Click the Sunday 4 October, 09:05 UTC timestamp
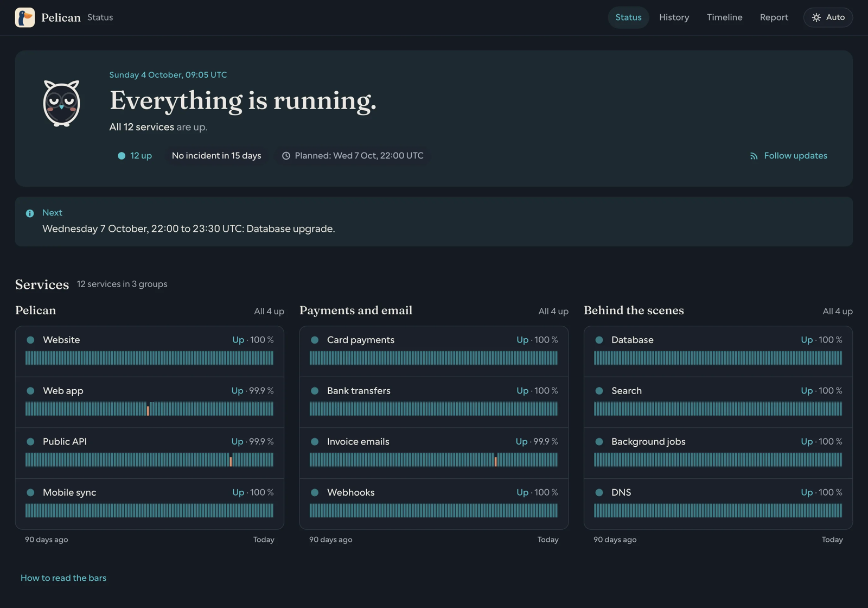The height and width of the screenshot is (608, 868). click(x=168, y=75)
